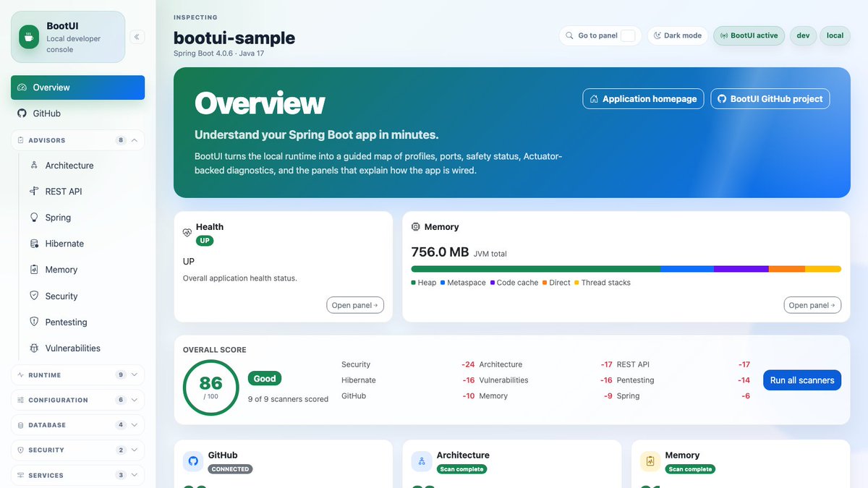Image resolution: width=868 pixels, height=488 pixels.
Task: Click the Metaspace legend label
Action: pyautogui.click(x=467, y=283)
